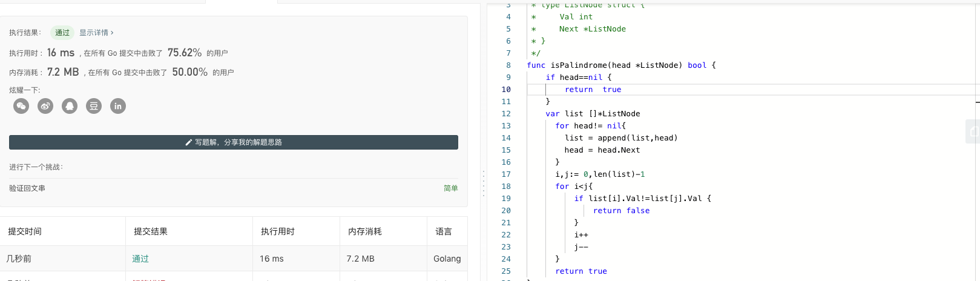Click the 'j--' code line
980x281 pixels.
[x=581, y=247]
